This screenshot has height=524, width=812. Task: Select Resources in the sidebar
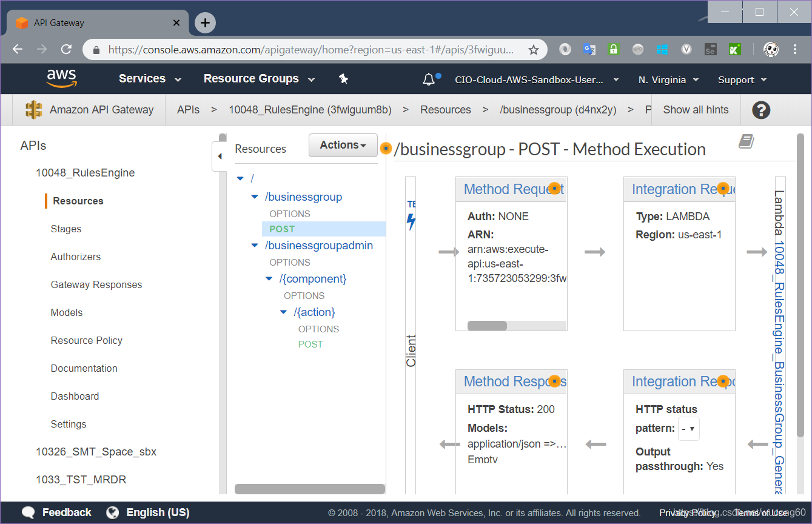pyautogui.click(x=78, y=201)
